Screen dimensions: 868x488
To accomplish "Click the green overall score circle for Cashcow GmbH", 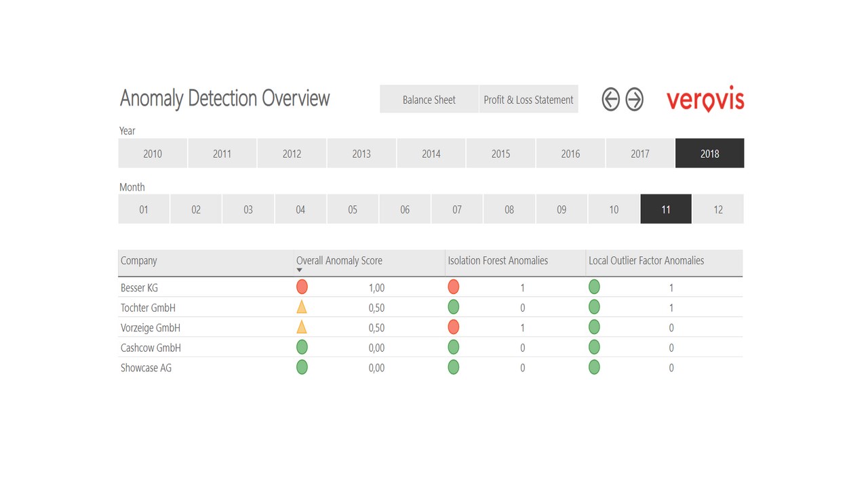I will pos(302,347).
